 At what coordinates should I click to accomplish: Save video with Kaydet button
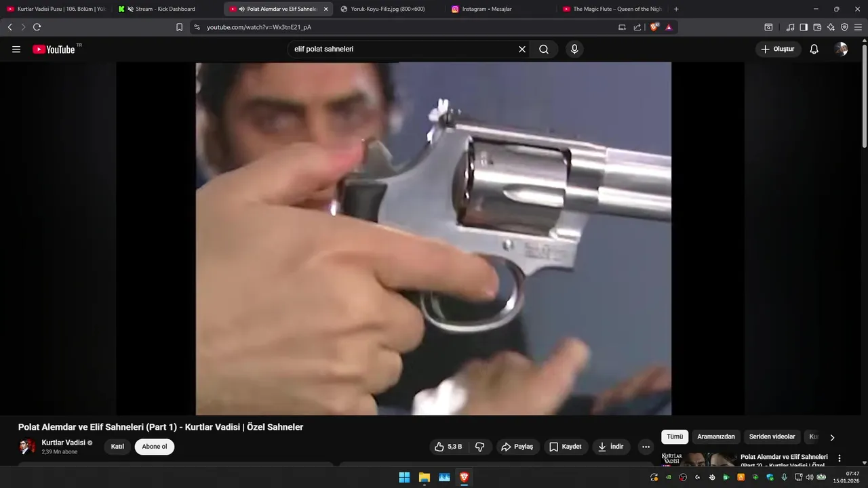click(566, 447)
